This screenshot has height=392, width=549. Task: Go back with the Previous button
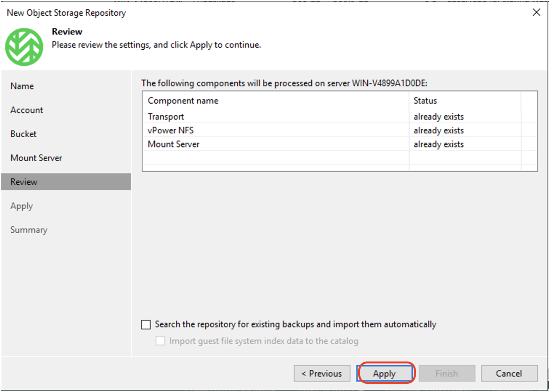click(x=322, y=374)
